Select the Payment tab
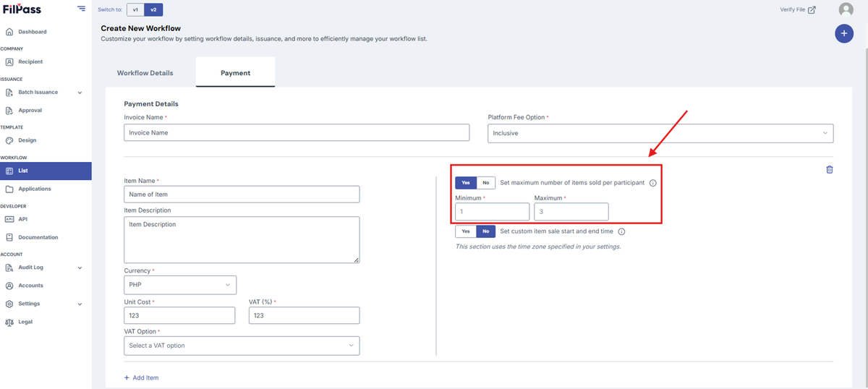This screenshot has width=868, height=389. (235, 73)
